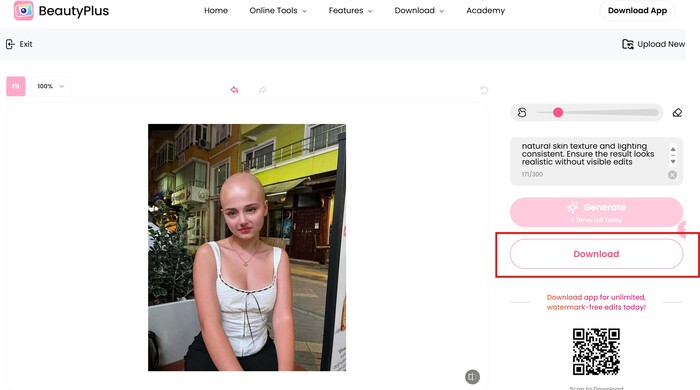
Task: Download the edited image
Action: [x=596, y=254]
